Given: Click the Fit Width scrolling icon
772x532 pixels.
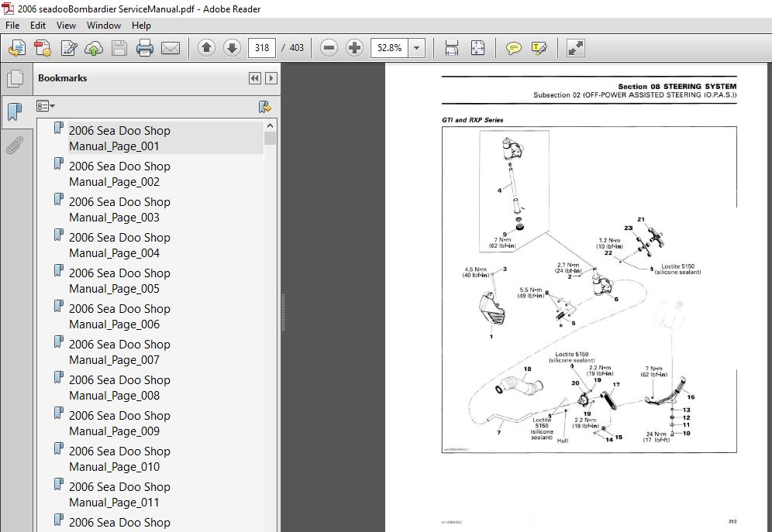Looking at the screenshot, I should (451, 48).
